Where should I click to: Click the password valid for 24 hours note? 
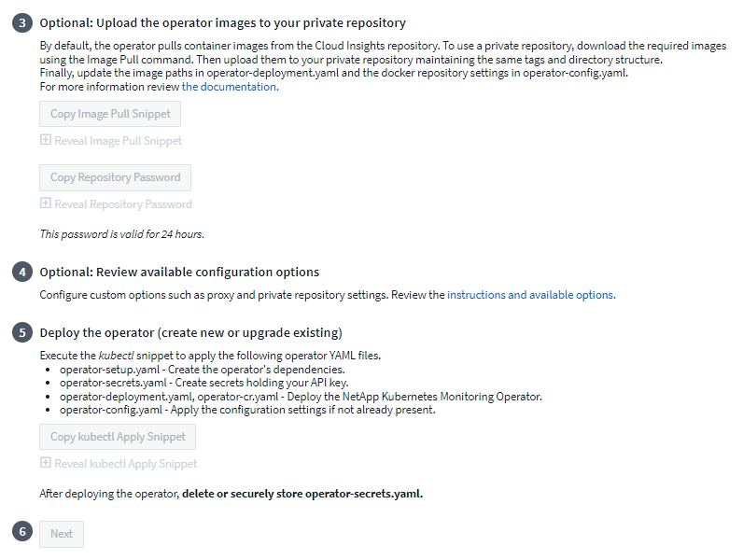tap(121, 233)
